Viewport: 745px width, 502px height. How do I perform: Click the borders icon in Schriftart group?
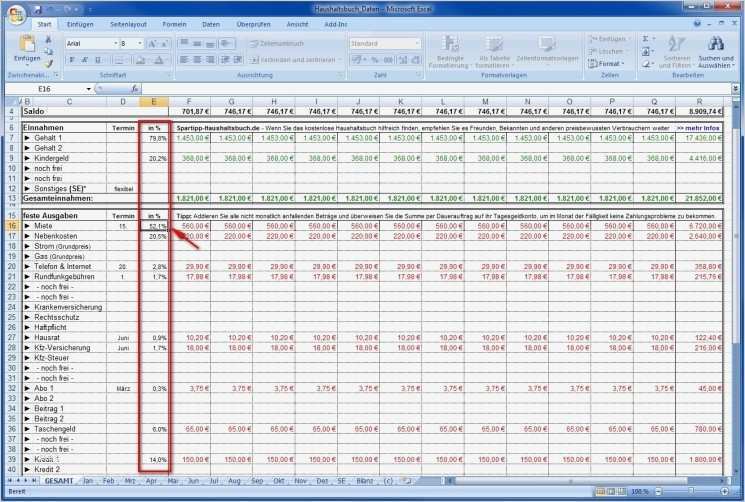(119, 60)
